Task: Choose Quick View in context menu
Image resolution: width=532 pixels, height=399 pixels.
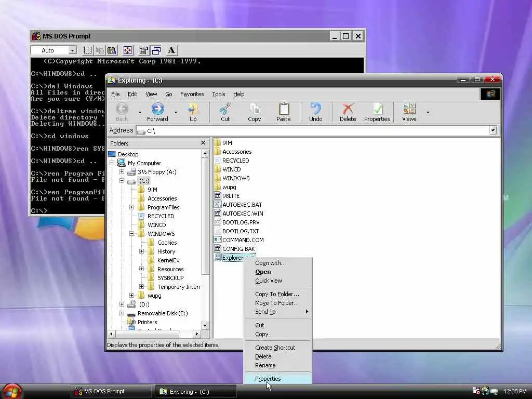Action: [x=278, y=281]
